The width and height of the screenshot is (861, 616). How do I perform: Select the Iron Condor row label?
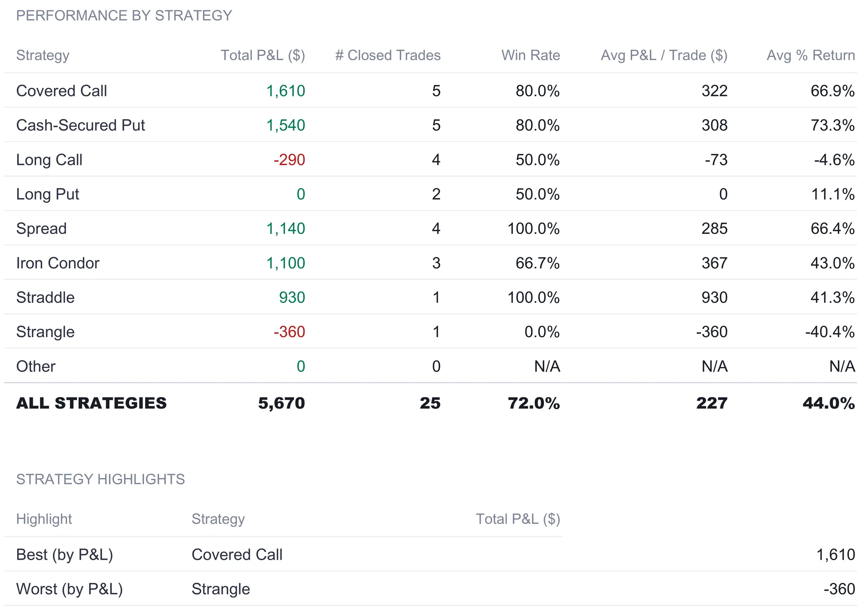tap(58, 263)
